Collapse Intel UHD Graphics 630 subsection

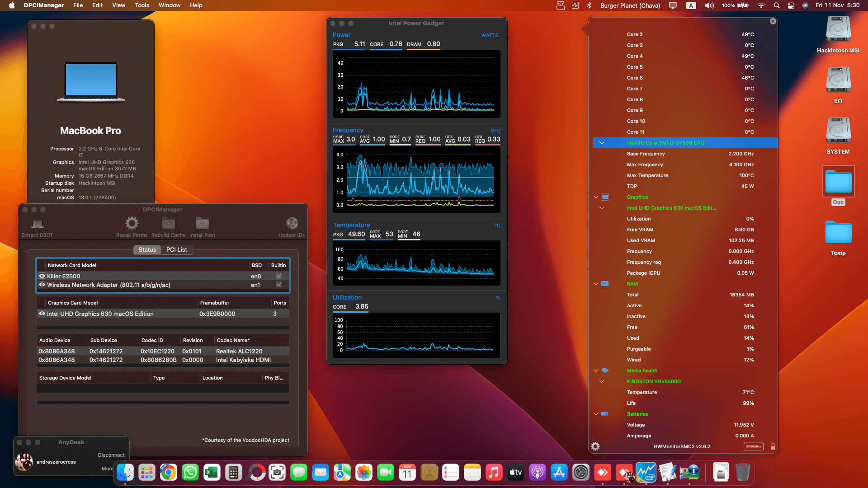click(x=602, y=208)
